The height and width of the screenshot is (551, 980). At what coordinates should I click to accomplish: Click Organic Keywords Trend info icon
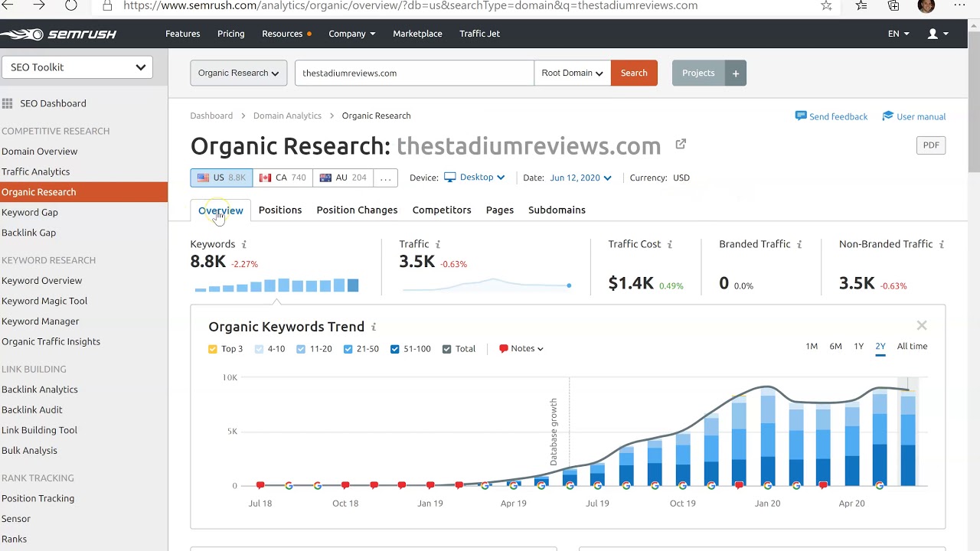[374, 327]
